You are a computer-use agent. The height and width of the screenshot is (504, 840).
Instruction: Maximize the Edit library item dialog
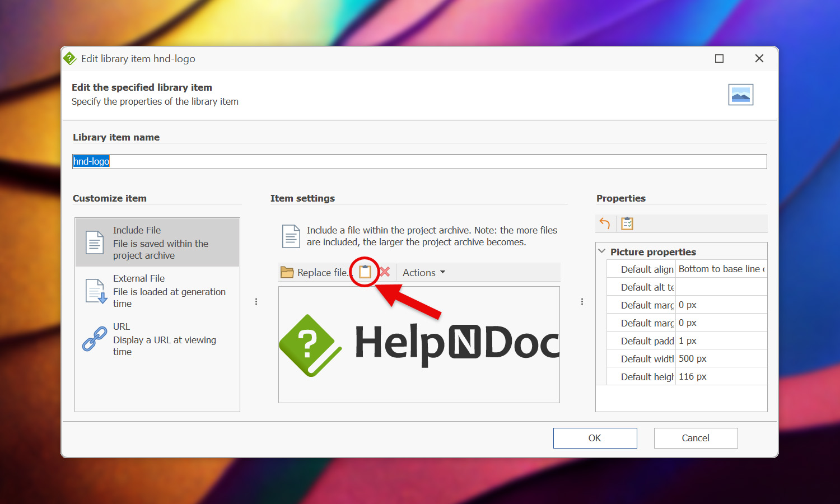[719, 58]
